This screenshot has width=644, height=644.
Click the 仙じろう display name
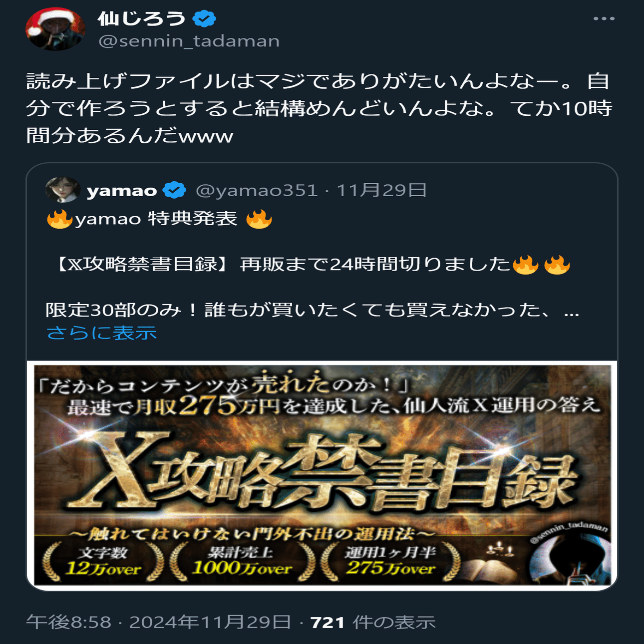click(142, 19)
